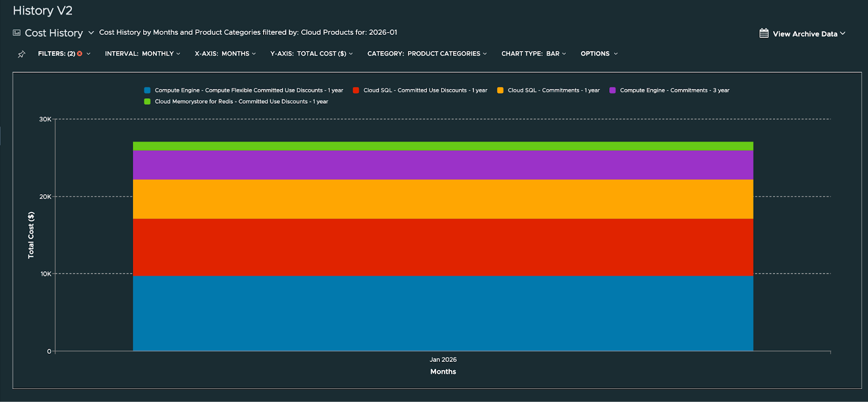Open the Y-Axis: Total Cost dropdown
The image size is (868, 402).
[x=311, y=54]
